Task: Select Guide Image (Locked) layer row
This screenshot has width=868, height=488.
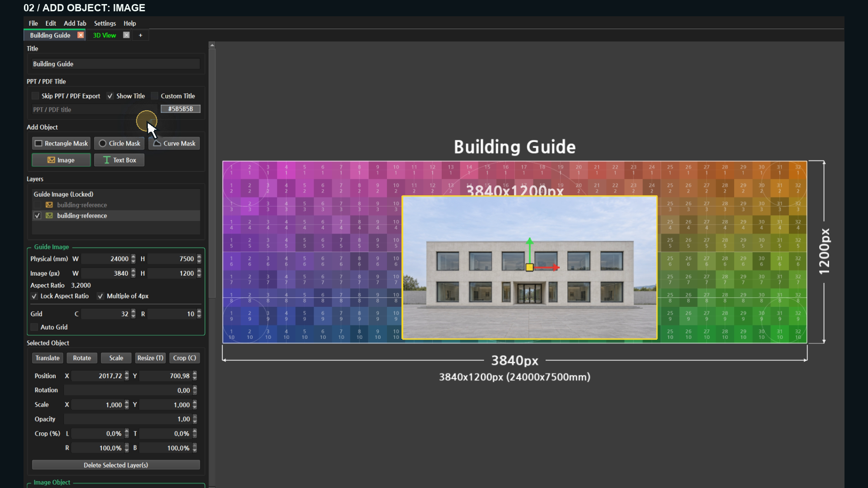Action: 116,194
